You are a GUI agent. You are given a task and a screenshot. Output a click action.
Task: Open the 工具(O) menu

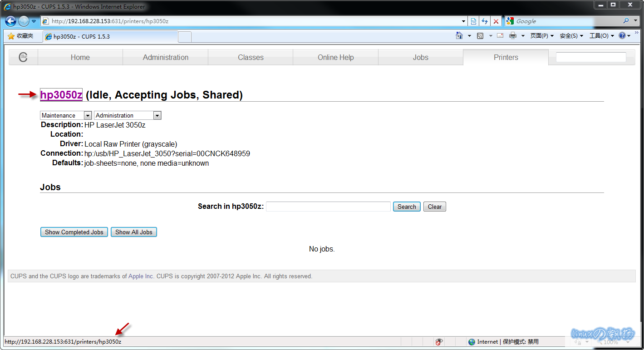pyautogui.click(x=601, y=36)
